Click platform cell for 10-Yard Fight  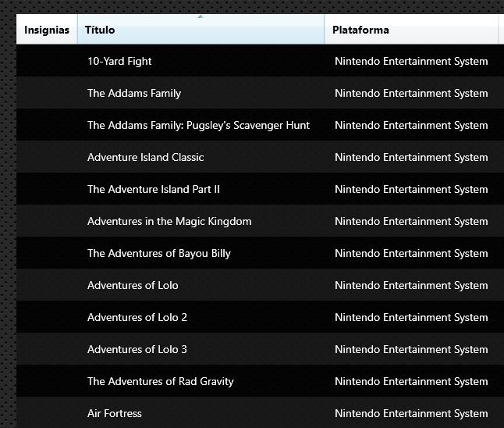pyautogui.click(x=411, y=61)
